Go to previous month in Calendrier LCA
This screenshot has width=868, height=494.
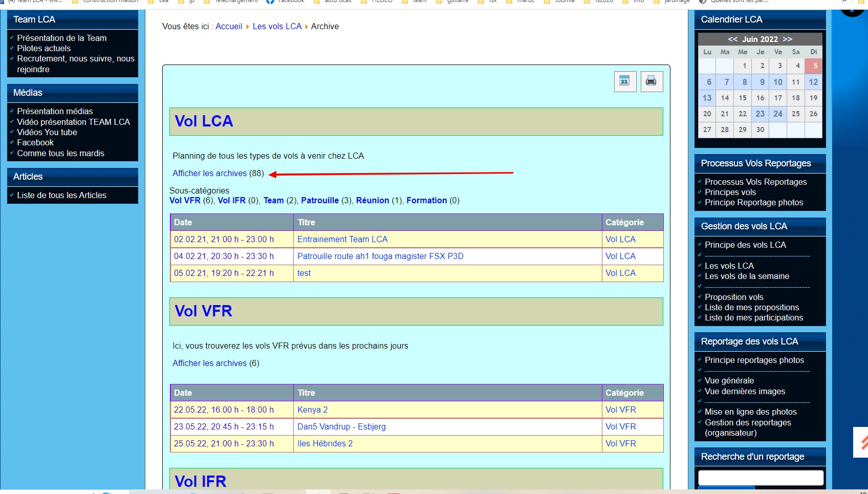click(732, 39)
